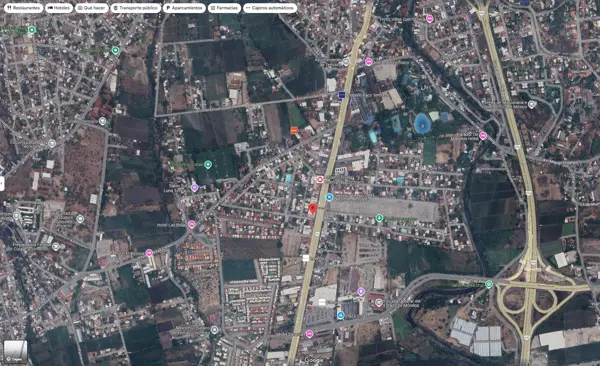Select the Hoteles filter chip
The image size is (600, 366).
tap(59, 8)
